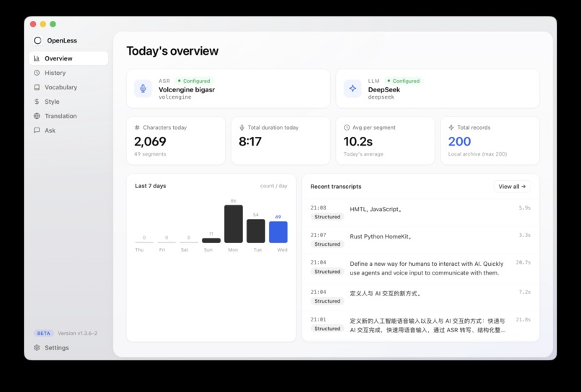The height and width of the screenshot is (392, 581).
Task: Click the "count / day" chart label
Action: [x=273, y=186]
